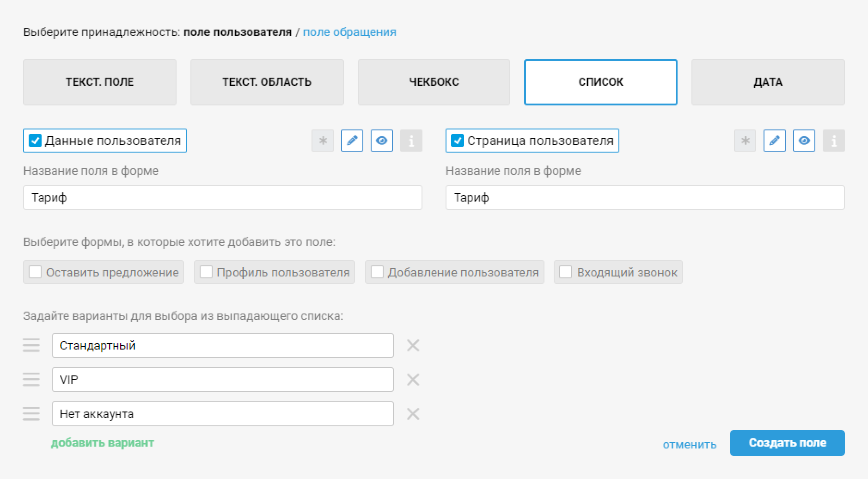Edit the Нет аккаунта option input

point(223,414)
